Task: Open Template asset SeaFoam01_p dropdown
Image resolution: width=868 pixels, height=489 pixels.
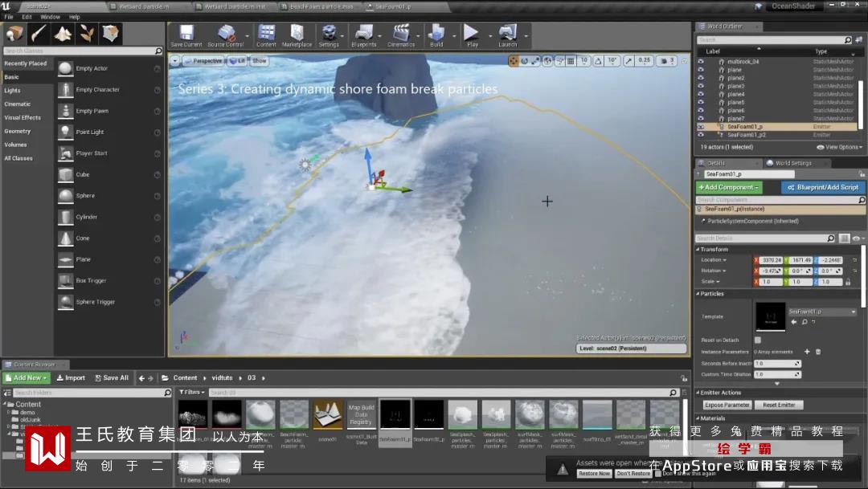Action: pyautogui.click(x=822, y=312)
